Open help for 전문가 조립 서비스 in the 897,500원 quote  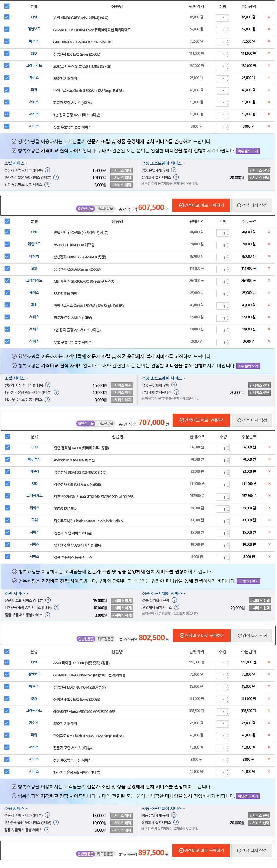point(47,815)
